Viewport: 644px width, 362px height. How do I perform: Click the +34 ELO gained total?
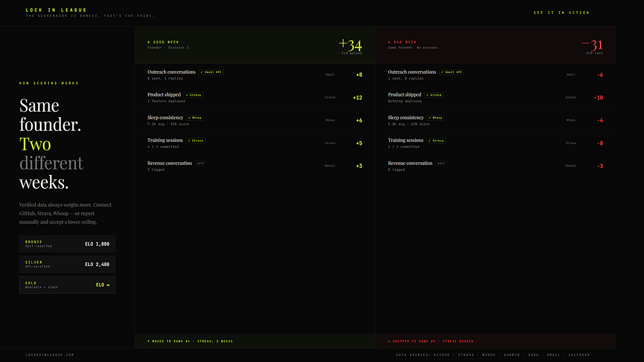350,44
